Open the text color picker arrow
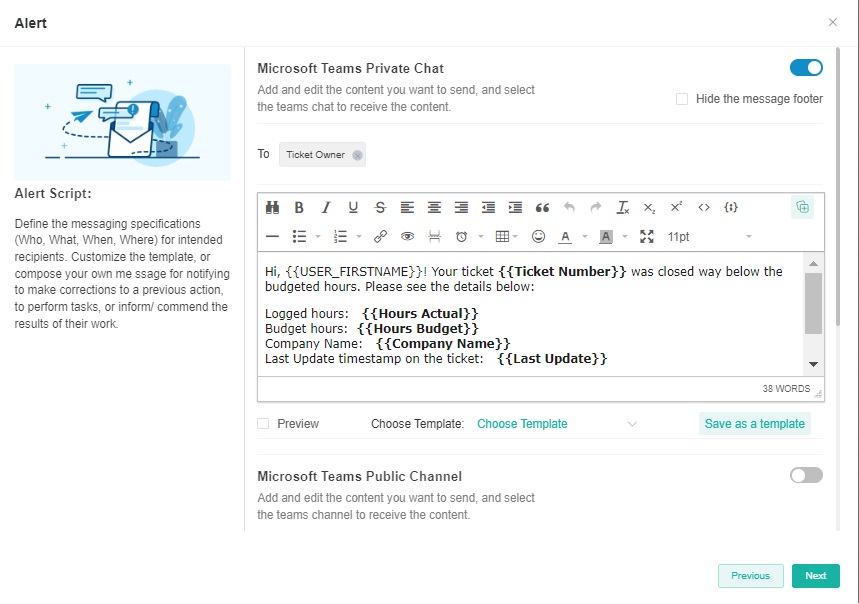The width and height of the screenshot is (859, 604). click(x=583, y=237)
